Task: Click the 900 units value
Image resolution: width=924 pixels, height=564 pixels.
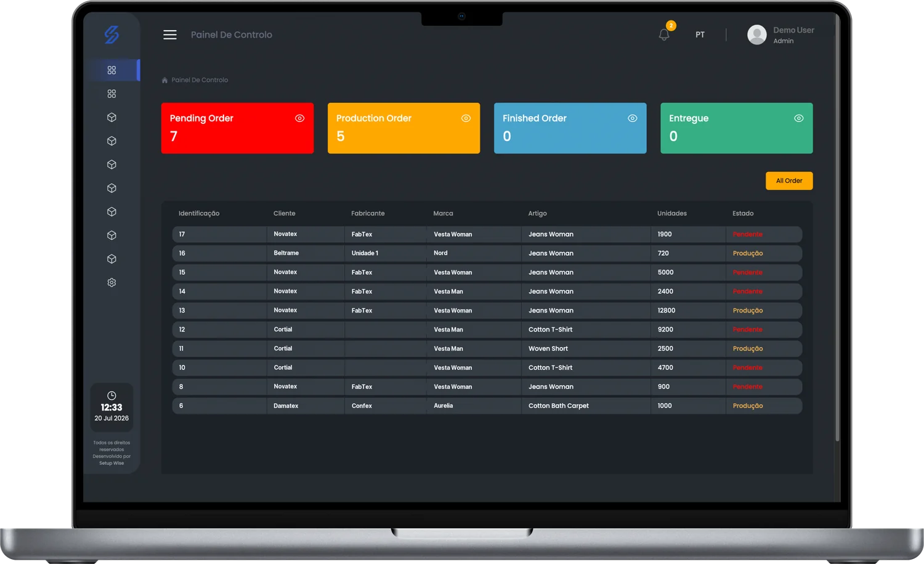Action: (x=663, y=387)
